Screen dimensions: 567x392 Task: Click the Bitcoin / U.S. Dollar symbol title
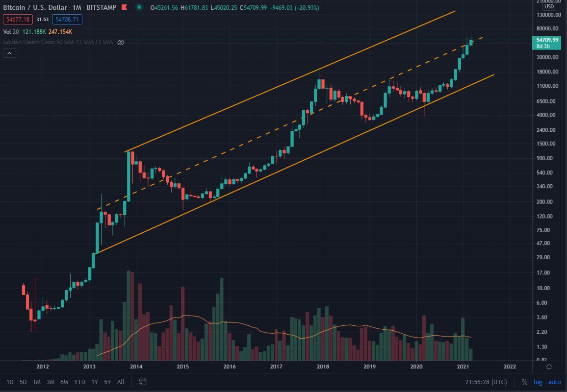pos(35,7)
